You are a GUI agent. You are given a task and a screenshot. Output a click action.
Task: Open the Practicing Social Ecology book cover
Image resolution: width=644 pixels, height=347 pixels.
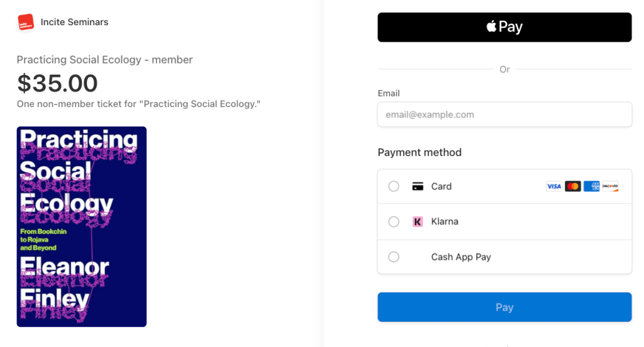pyautogui.click(x=82, y=227)
